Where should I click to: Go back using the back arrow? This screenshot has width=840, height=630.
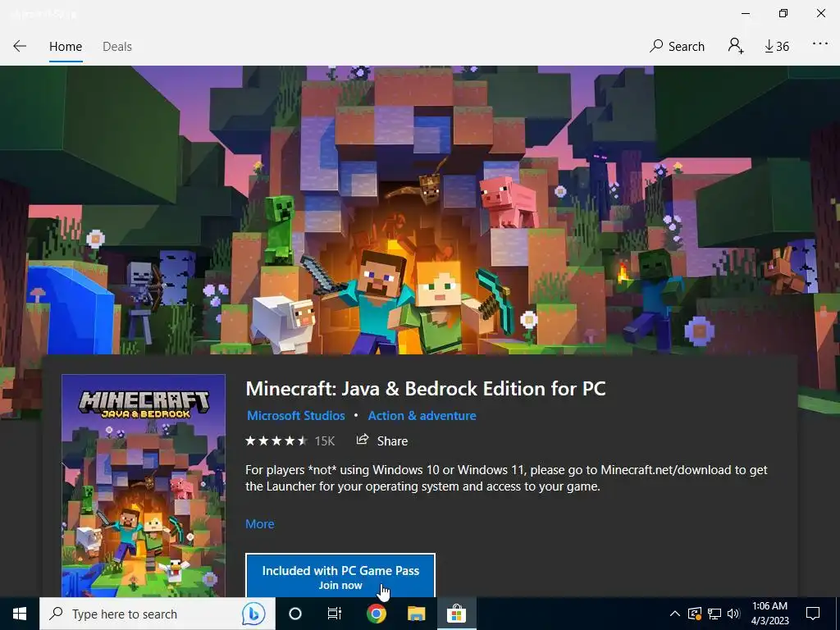pos(20,46)
